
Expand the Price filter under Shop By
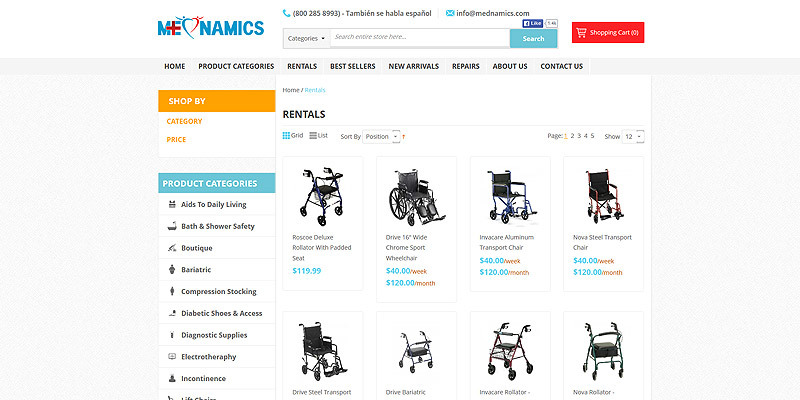tap(176, 140)
